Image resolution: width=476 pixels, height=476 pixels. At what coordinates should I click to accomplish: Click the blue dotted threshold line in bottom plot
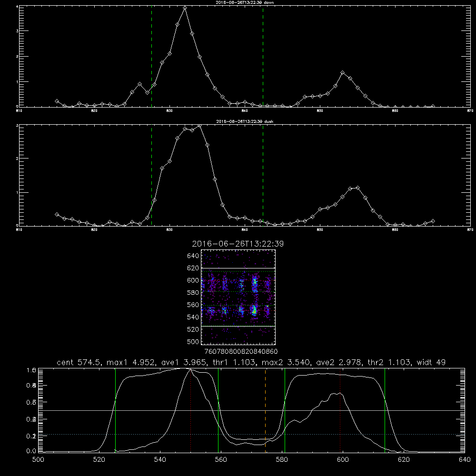click(x=251, y=435)
